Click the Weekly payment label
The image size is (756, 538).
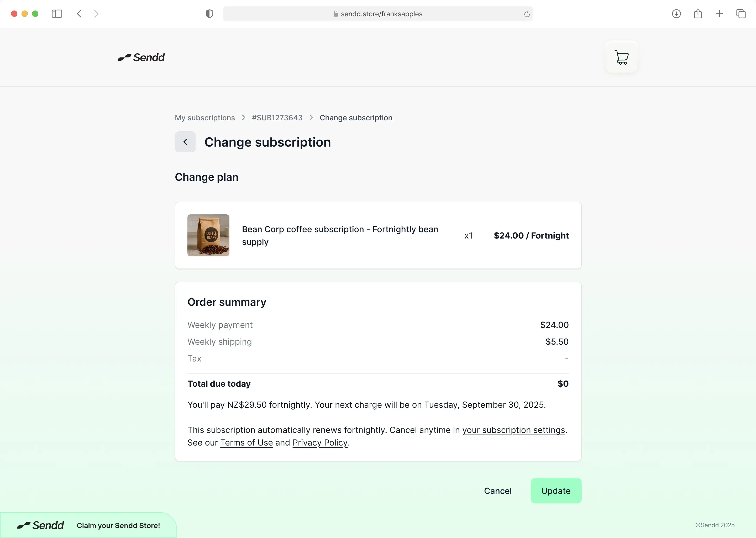point(220,325)
